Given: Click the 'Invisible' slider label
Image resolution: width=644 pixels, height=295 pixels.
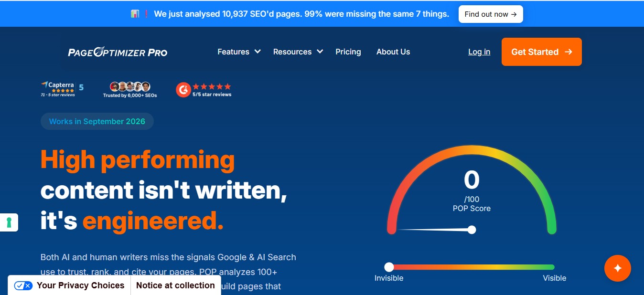Looking at the screenshot, I should [389, 278].
